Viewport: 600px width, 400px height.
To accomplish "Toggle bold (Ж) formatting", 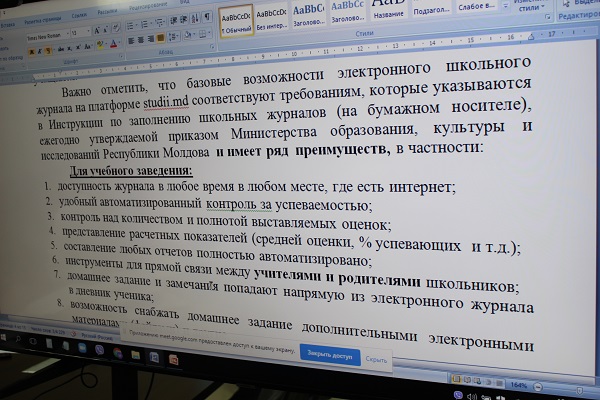I will click(31, 52).
